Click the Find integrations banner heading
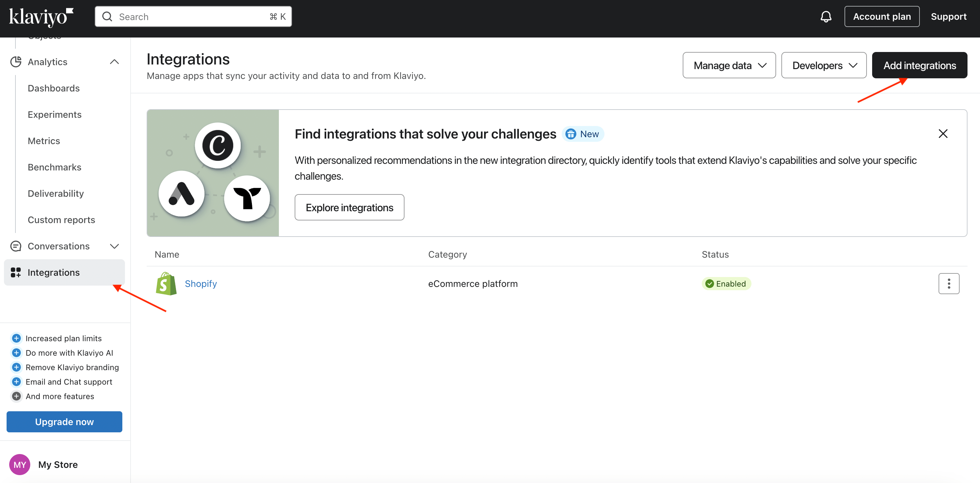This screenshot has width=980, height=483. (425, 134)
